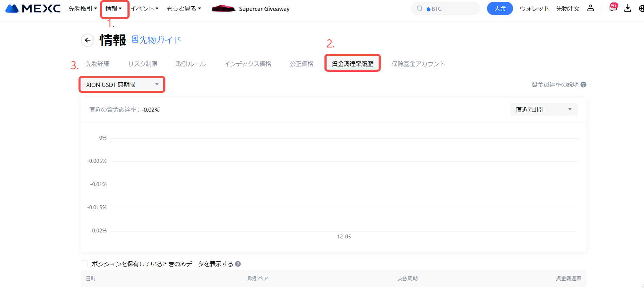Open the notifications message icon
This screenshot has height=288, width=644.
pyautogui.click(x=613, y=8)
